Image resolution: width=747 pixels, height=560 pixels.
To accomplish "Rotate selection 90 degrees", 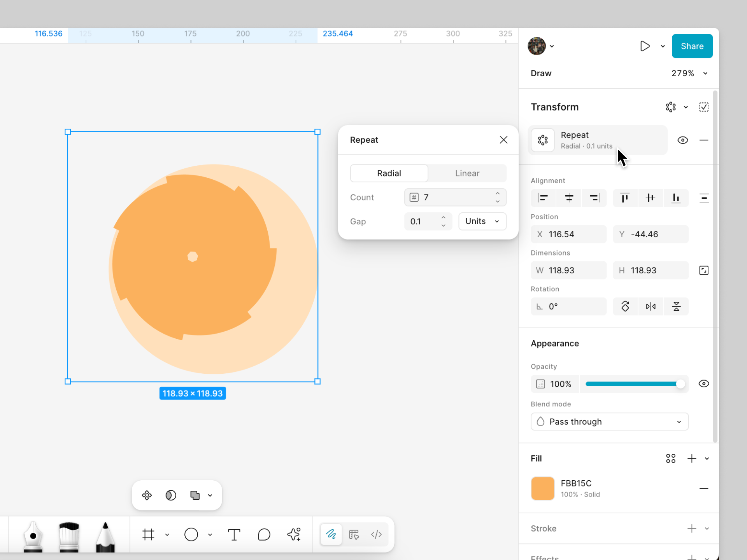I will pyautogui.click(x=625, y=306).
